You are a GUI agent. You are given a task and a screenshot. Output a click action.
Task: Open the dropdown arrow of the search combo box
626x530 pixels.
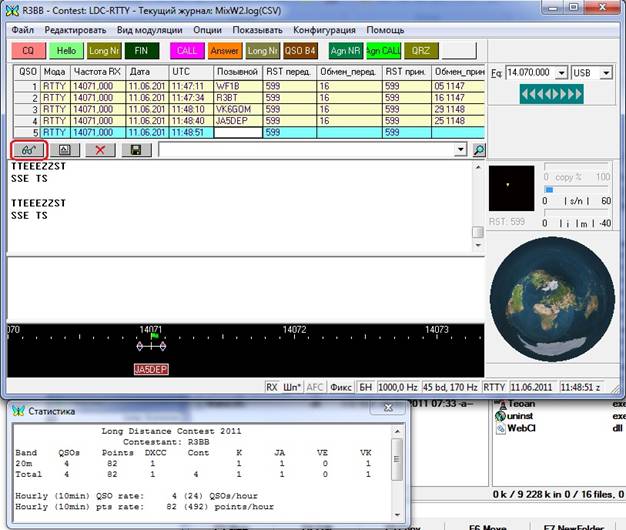tap(461, 149)
